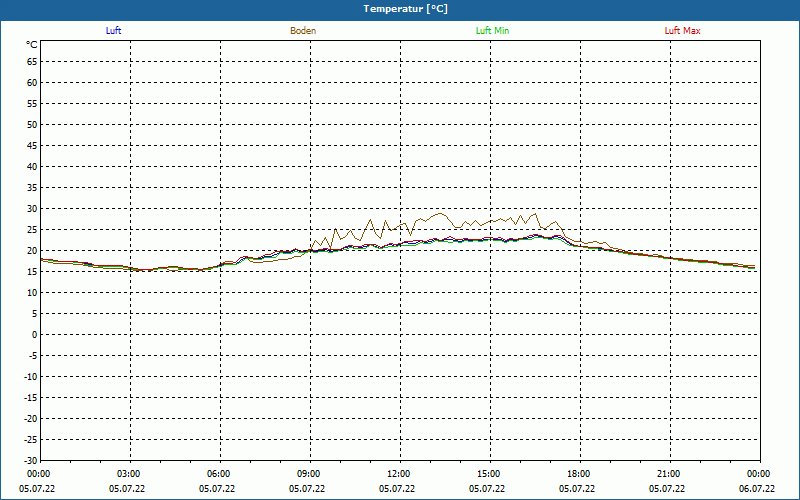This screenshot has height=500, width=800.
Task: Select the 20 y-axis tick label
Action: 32,251
